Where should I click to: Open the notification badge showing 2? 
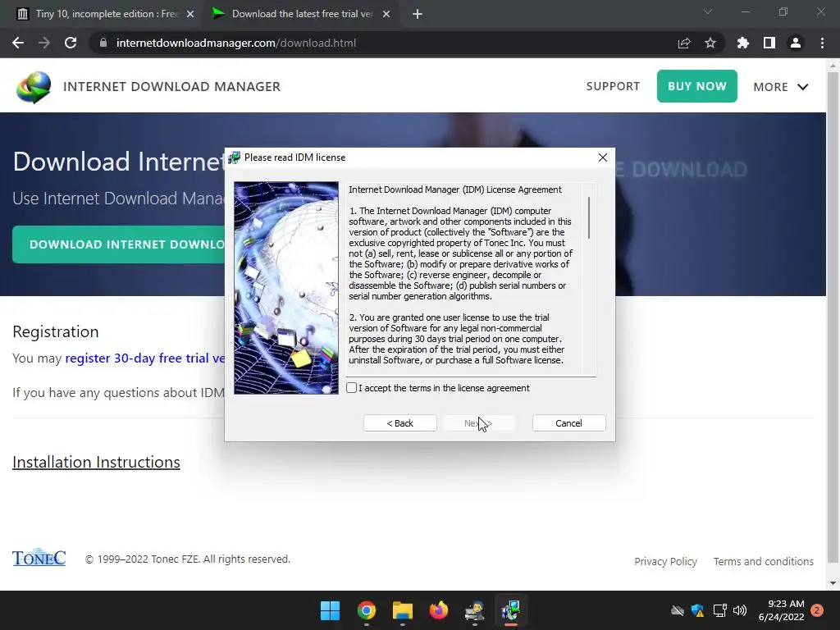point(817,610)
